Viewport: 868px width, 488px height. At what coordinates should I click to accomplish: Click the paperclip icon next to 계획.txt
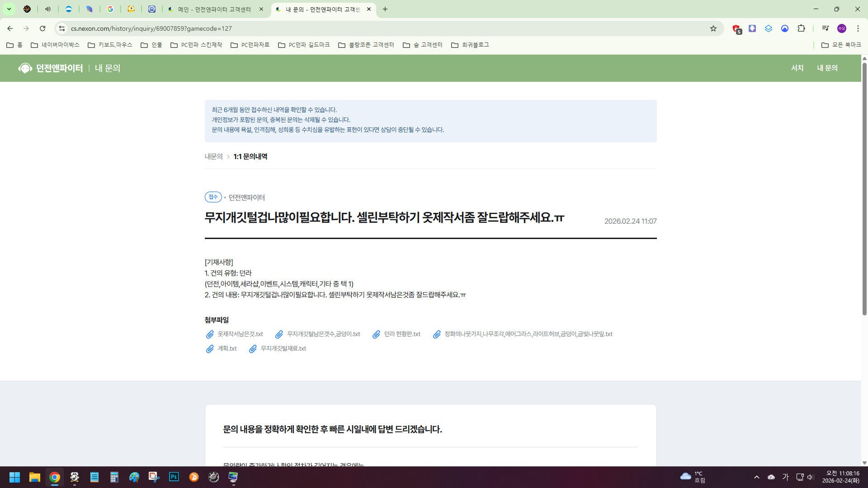pos(210,349)
